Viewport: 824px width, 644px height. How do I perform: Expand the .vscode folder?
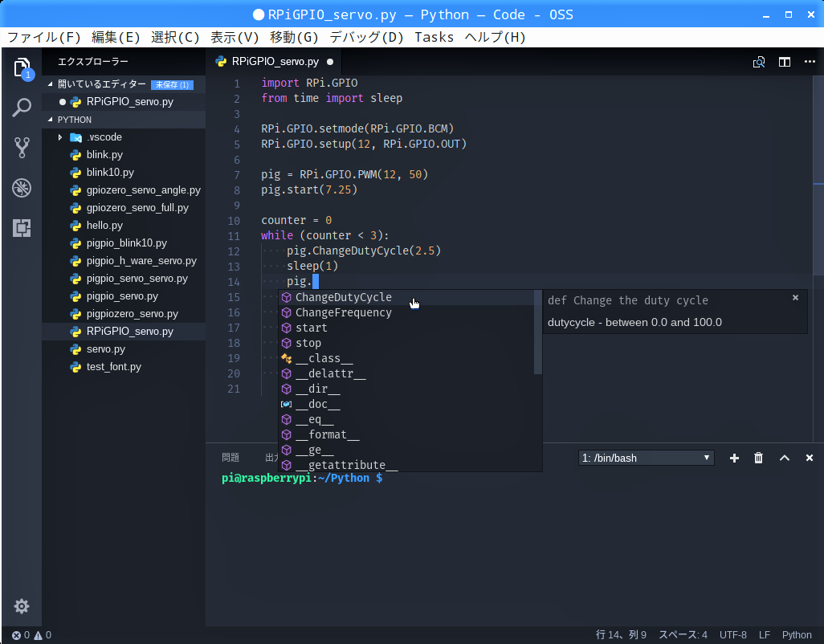pyautogui.click(x=60, y=137)
